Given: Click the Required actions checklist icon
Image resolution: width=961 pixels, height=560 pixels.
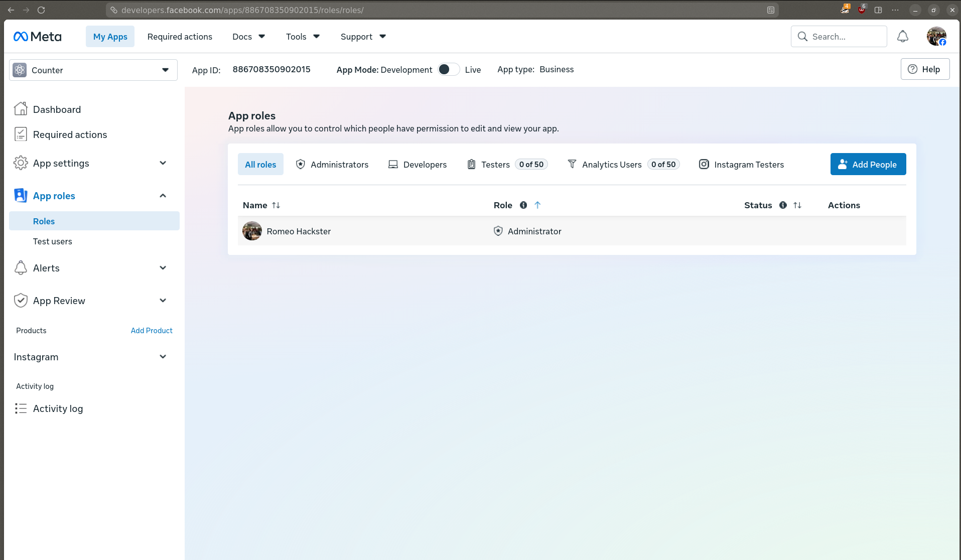Looking at the screenshot, I should [21, 134].
